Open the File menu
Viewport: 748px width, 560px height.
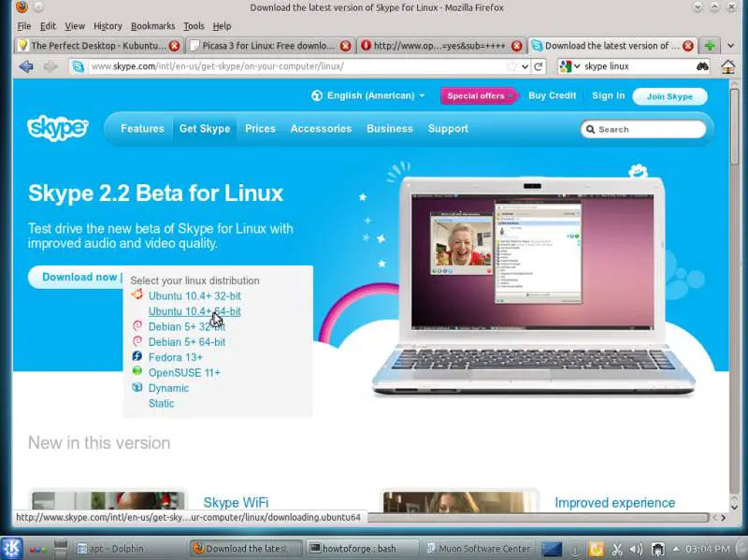pyautogui.click(x=24, y=26)
